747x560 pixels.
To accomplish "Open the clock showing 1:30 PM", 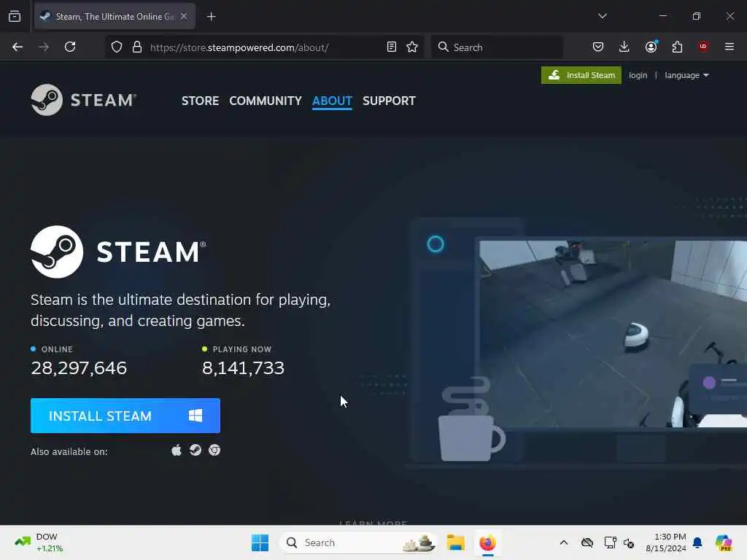I will [665, 542].
